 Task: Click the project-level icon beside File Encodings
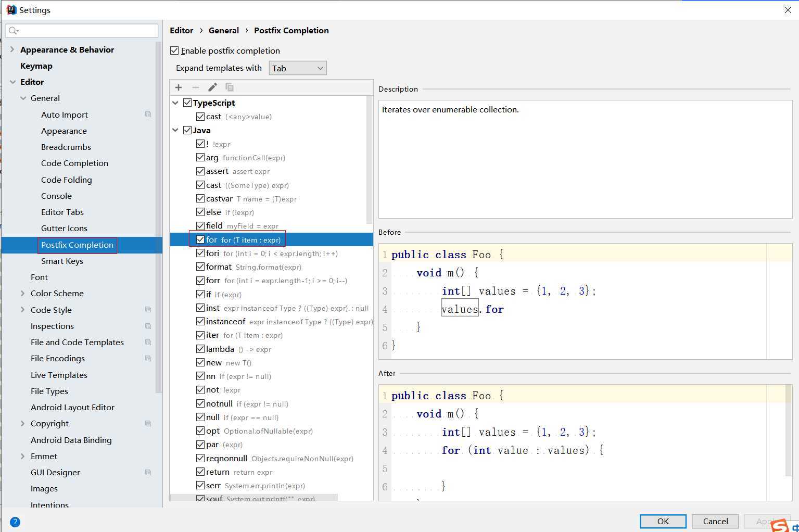(x=148, y=358)
